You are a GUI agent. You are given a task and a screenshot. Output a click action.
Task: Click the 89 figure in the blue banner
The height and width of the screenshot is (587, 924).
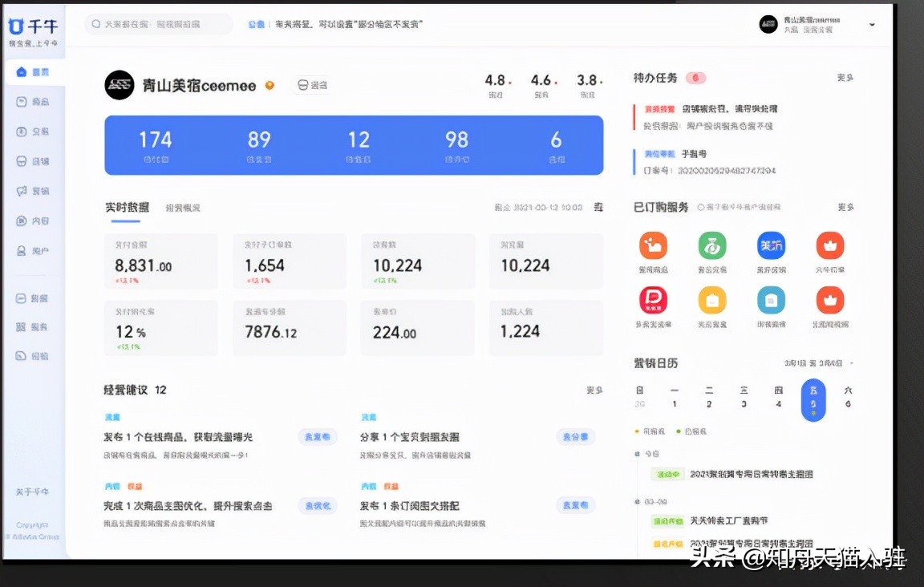(259, 140)
